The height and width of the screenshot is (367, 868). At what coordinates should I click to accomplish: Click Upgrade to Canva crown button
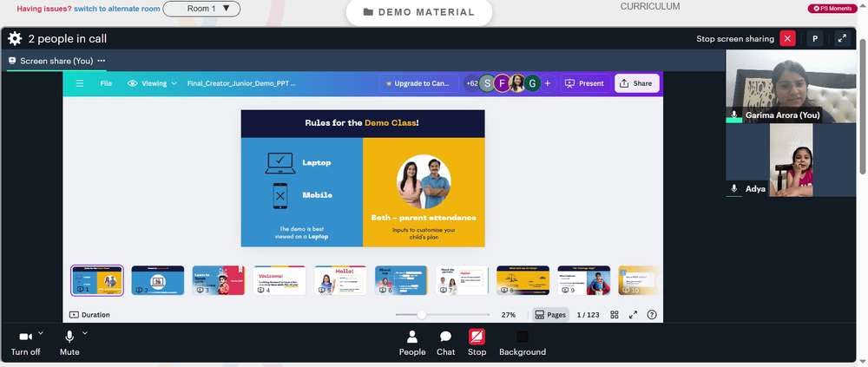pos(418,83)
